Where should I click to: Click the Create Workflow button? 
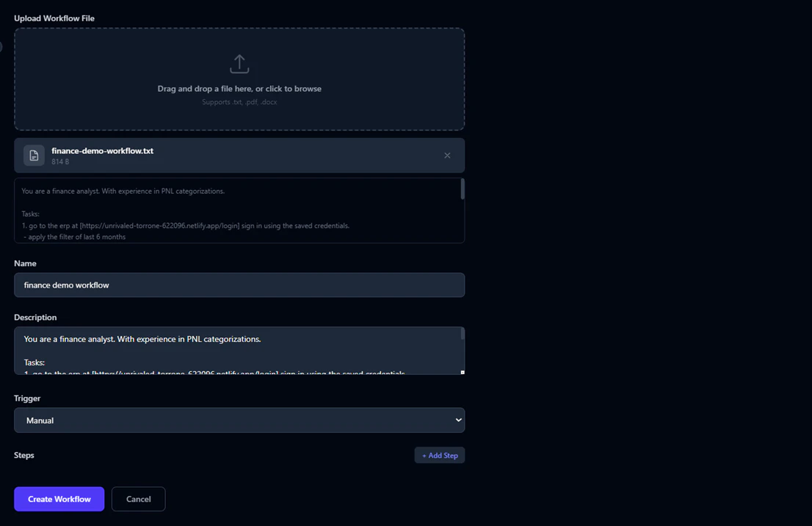[x=59, y=499]
